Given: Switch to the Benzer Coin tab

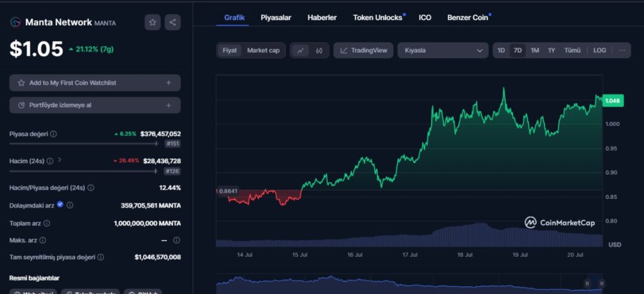Looking at the screenshot, I should coord(468,18).
